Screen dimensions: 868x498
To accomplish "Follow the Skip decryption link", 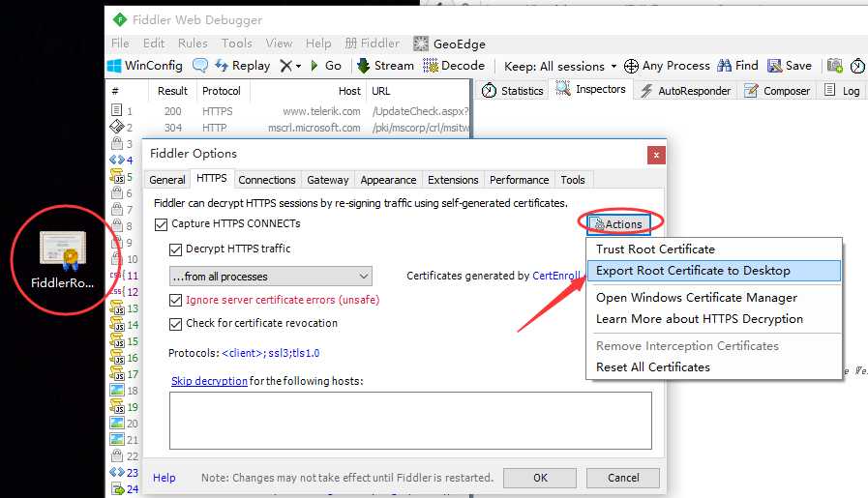I will click(209, 381).
